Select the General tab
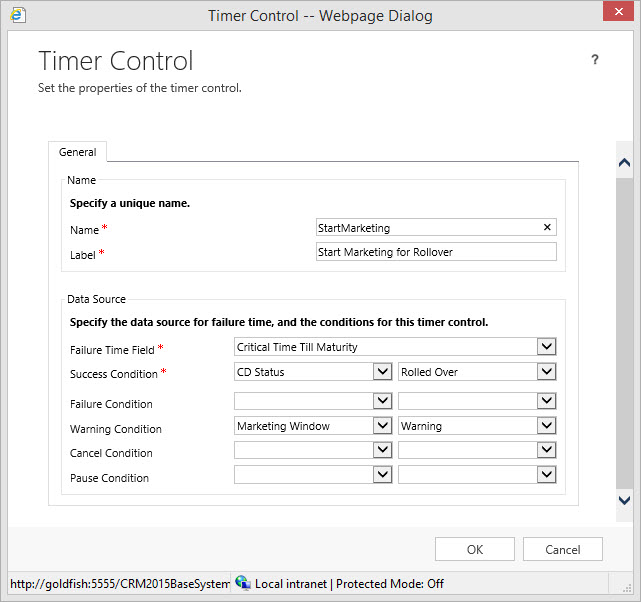 (x=78, y=152)
